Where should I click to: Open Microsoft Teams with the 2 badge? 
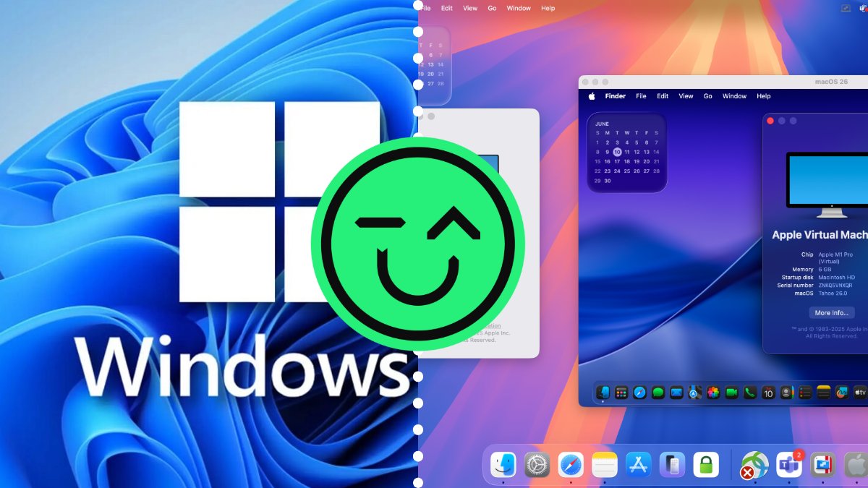pos(788,465)
